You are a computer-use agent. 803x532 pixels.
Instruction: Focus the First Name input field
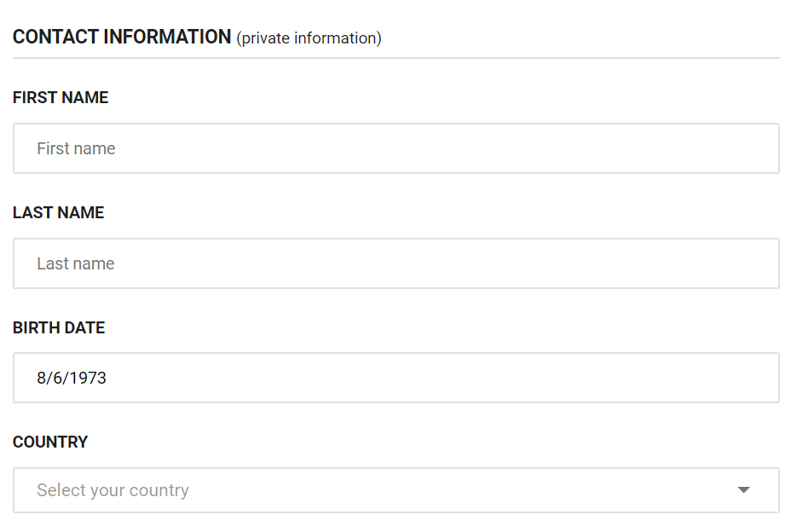[x=396, y=148]
